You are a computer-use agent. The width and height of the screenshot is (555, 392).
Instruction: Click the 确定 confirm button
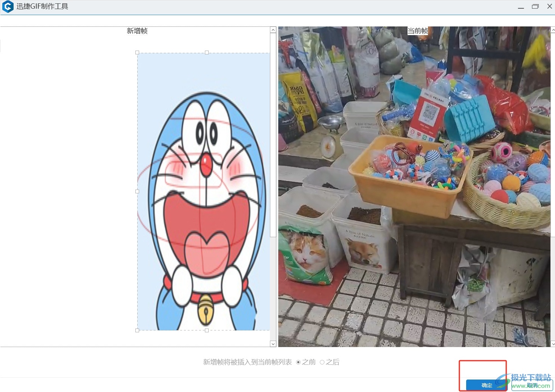click(487, 385)
